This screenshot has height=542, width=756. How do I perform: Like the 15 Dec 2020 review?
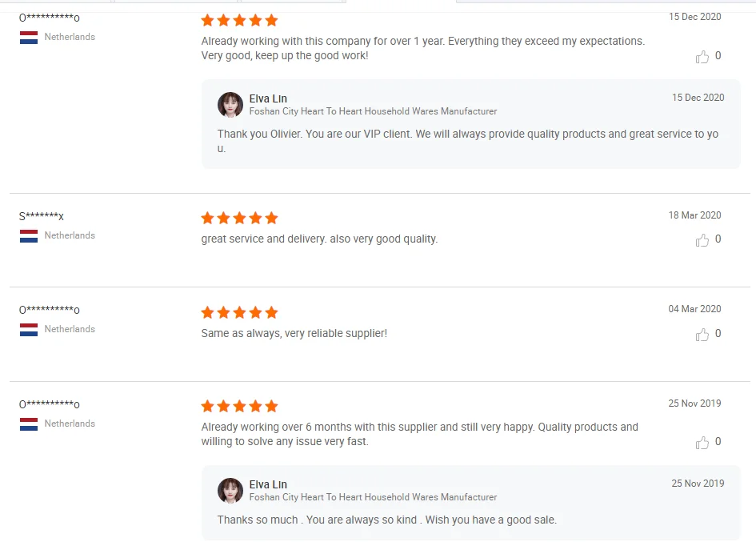pos(702,57)
